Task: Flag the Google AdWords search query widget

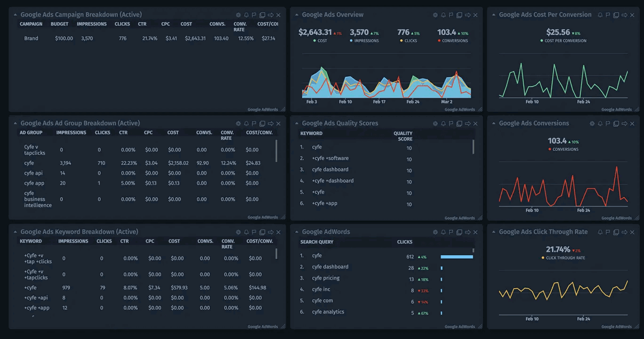Action: coord(451,232)
